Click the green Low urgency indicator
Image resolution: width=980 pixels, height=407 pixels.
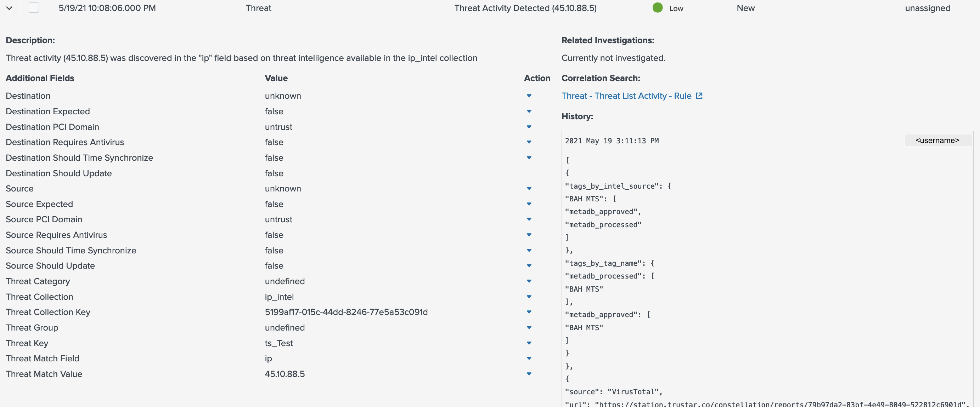[x=657, y=7]
